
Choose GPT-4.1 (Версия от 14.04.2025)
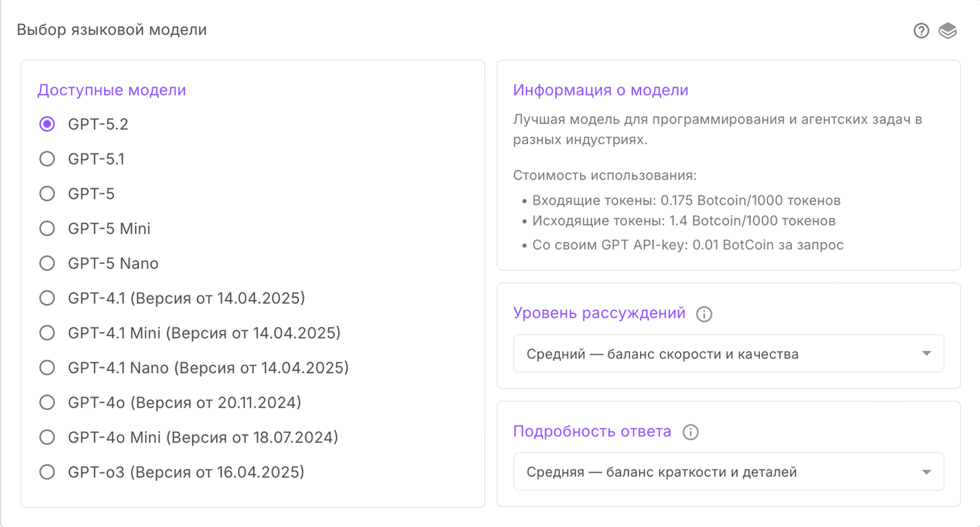pyautogui.click(x=47, y=298)
